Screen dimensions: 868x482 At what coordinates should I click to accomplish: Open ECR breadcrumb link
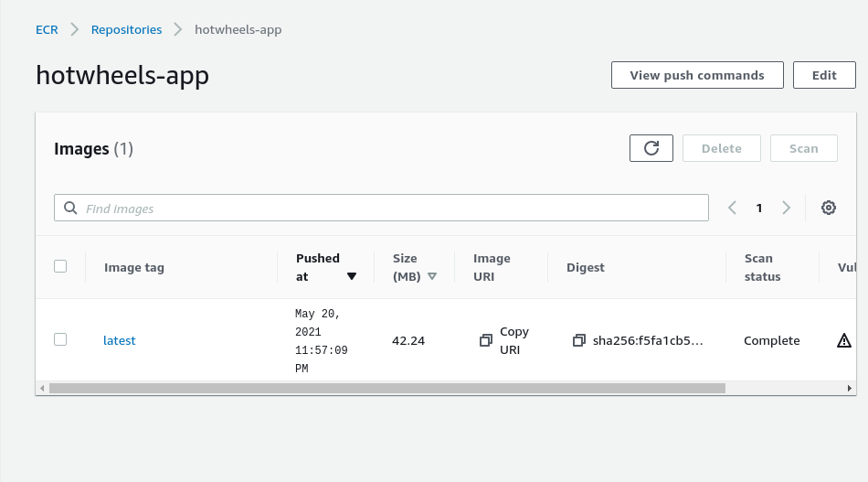(x=47, y=30)
